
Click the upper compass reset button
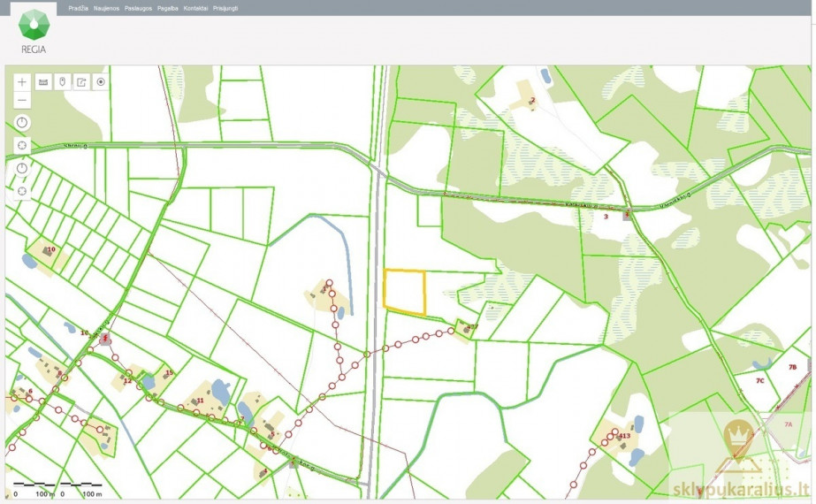(x=22, y=123)
